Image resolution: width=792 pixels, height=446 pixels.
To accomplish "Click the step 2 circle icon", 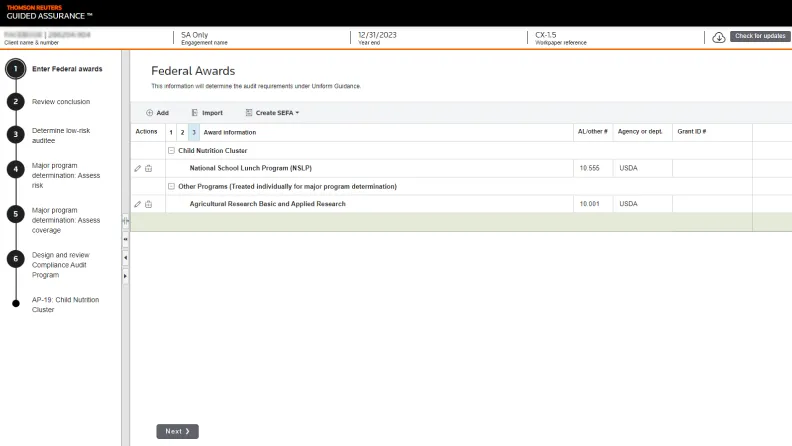I will tap(15, 101).
